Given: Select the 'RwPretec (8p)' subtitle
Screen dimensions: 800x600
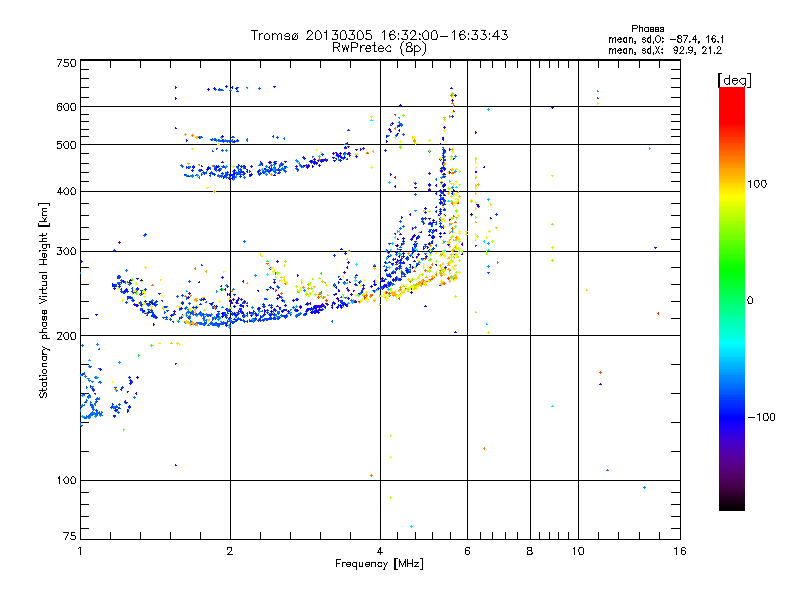Looking at the screenshot, I should 379,48.
